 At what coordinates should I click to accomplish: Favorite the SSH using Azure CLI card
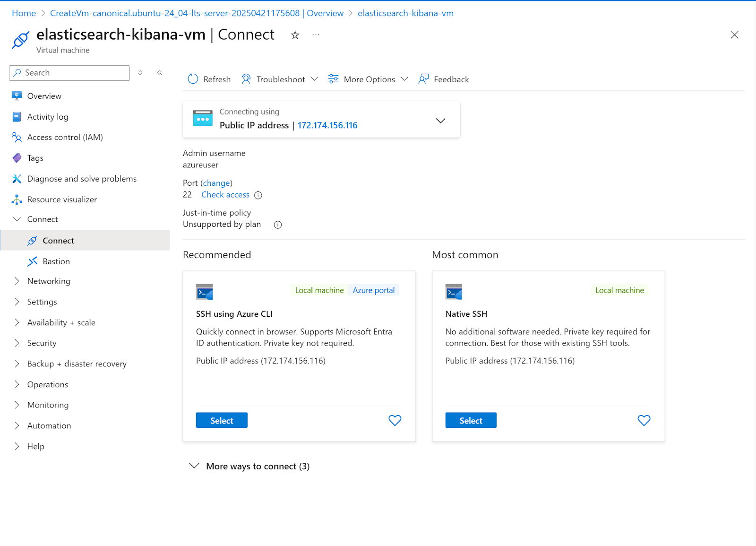click(395, 420)
